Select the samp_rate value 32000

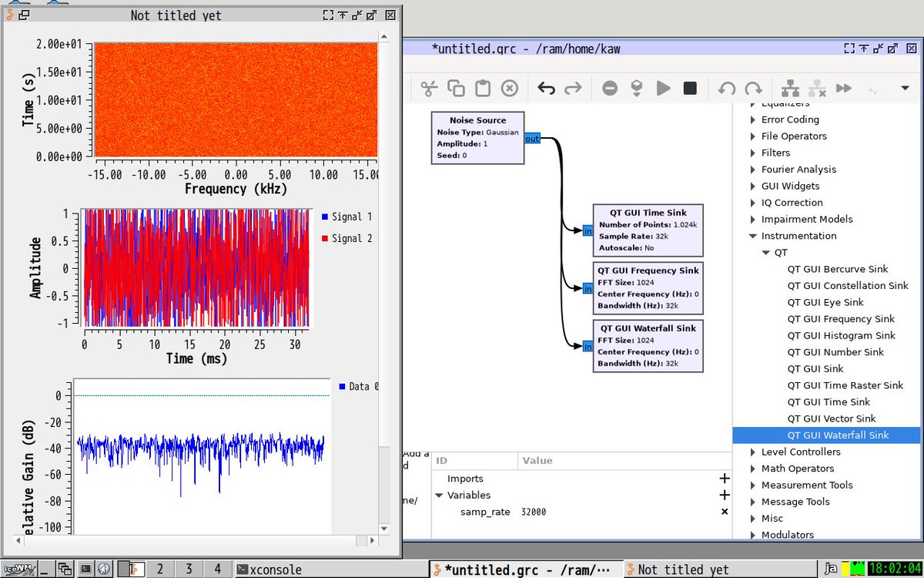click(x=534, y=512)
